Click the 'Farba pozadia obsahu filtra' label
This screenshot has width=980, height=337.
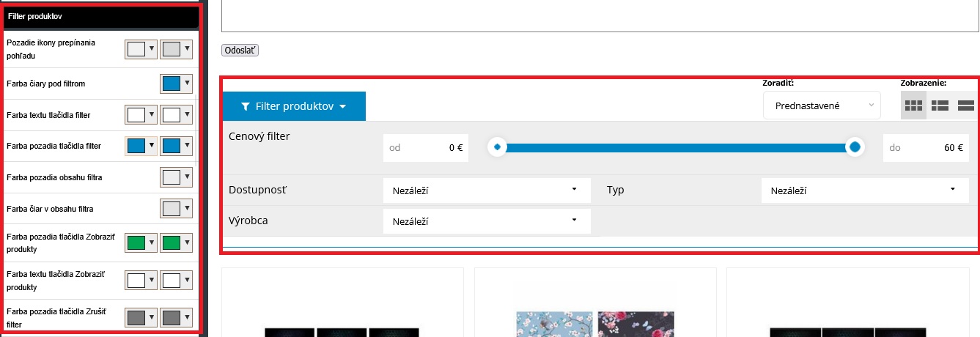coord(53,177)
